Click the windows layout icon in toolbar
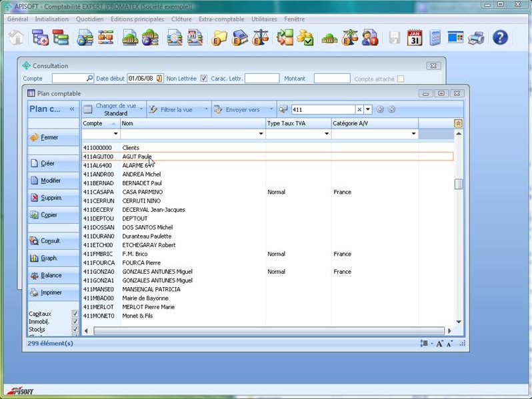Screen dimensions: 532x399 (x=455, y=37)
